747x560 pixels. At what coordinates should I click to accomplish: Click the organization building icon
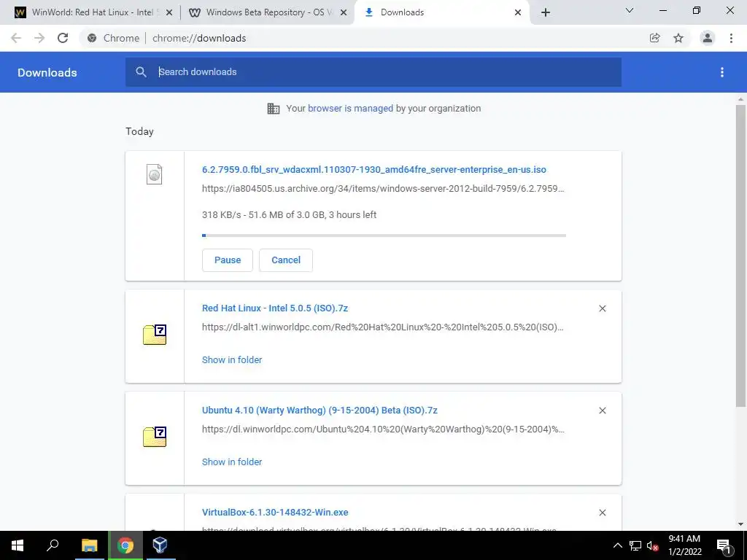coord(274,109)
